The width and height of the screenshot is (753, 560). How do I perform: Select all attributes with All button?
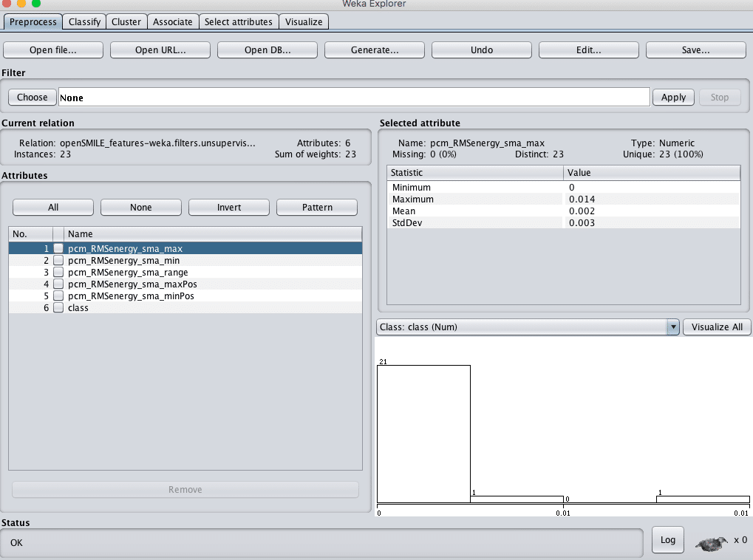coord(53,208)
